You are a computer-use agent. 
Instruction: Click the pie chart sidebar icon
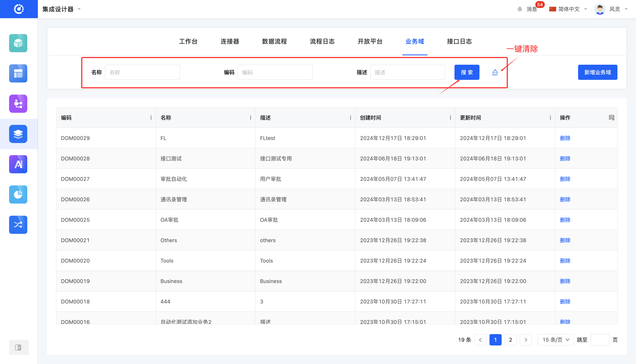click(x=18, y=194)
